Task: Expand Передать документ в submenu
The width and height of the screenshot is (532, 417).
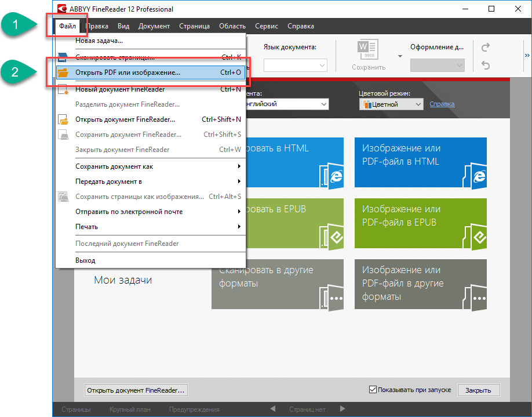Action: [151, 182]
